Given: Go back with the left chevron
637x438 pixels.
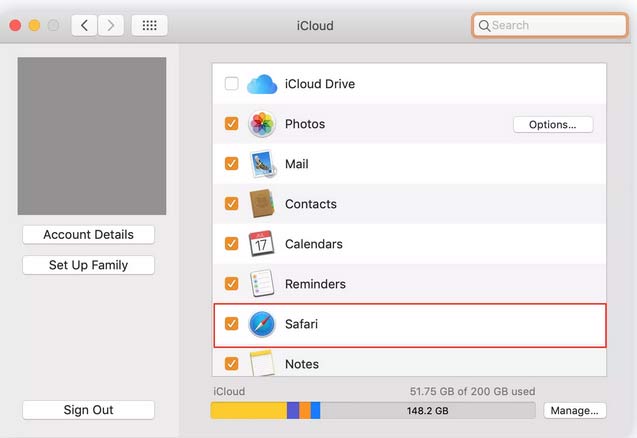Looking at the screenshot, I should [84, 26].
